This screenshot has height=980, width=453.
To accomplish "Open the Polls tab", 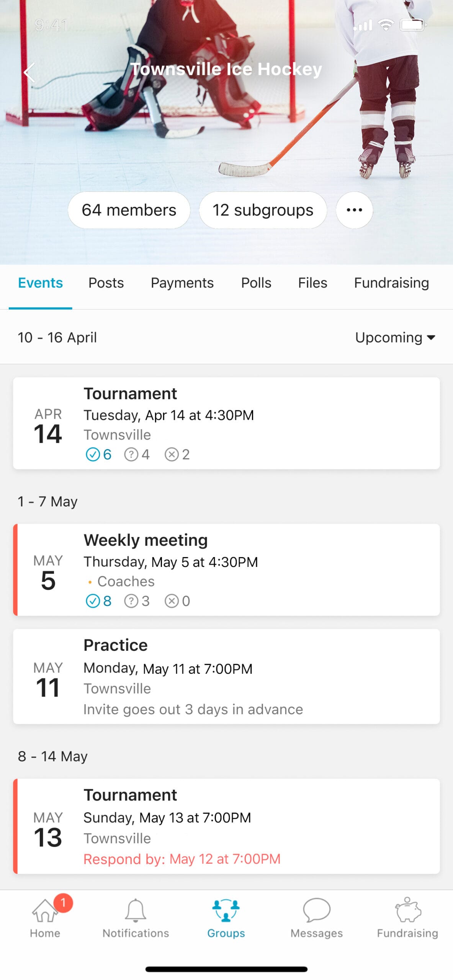I will [x=256, y=283].
